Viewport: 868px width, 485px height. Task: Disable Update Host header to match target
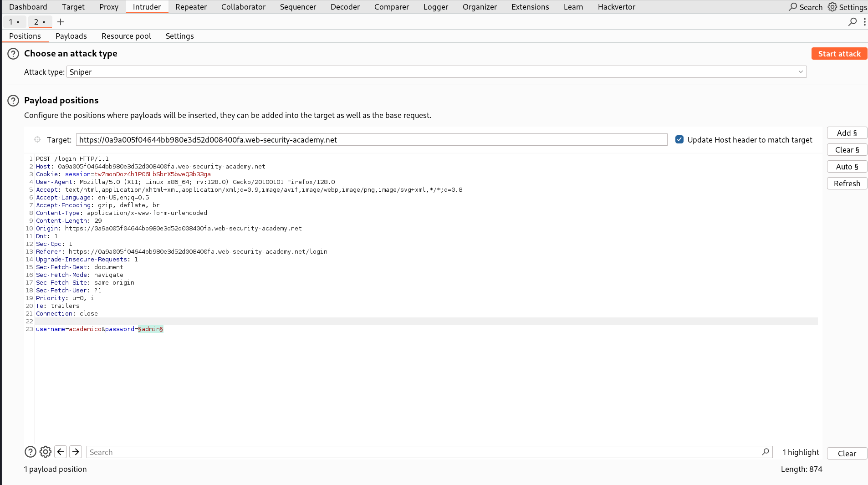[680, 139]
